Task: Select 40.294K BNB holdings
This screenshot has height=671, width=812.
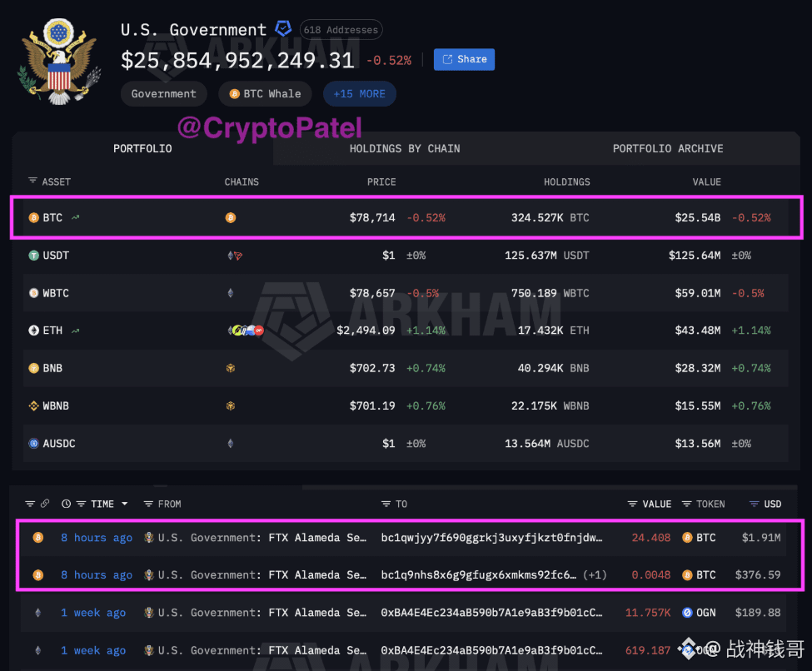Action: [553, 368]
